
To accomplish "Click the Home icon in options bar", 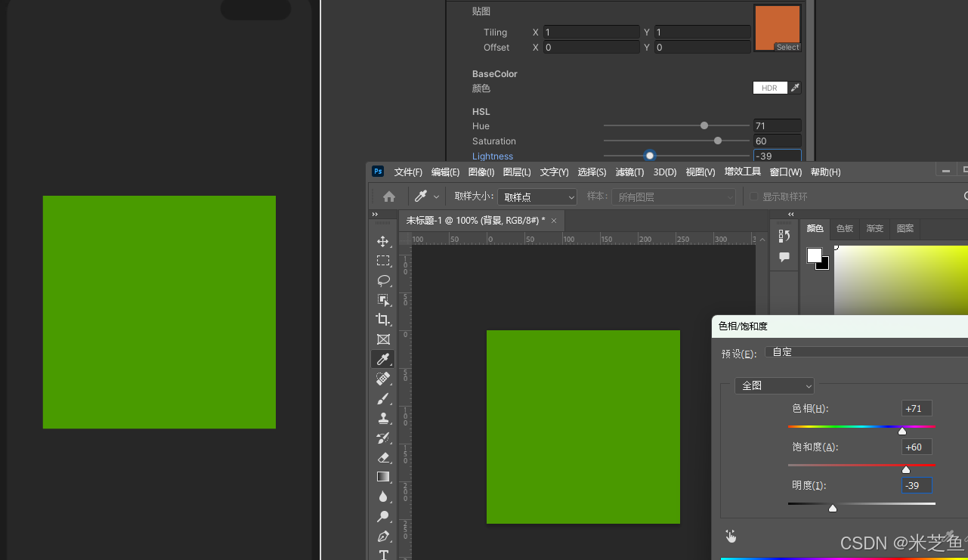I will (389, 196).
